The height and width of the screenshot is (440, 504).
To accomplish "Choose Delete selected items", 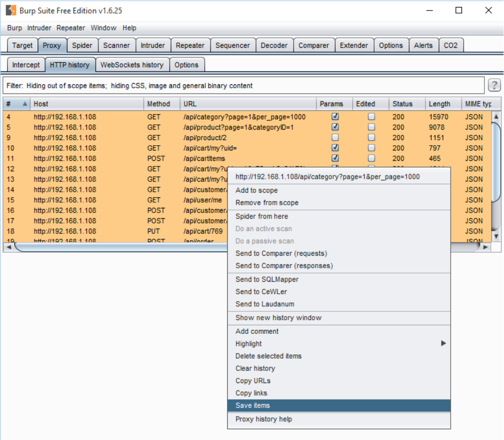I will pos(339,356).
